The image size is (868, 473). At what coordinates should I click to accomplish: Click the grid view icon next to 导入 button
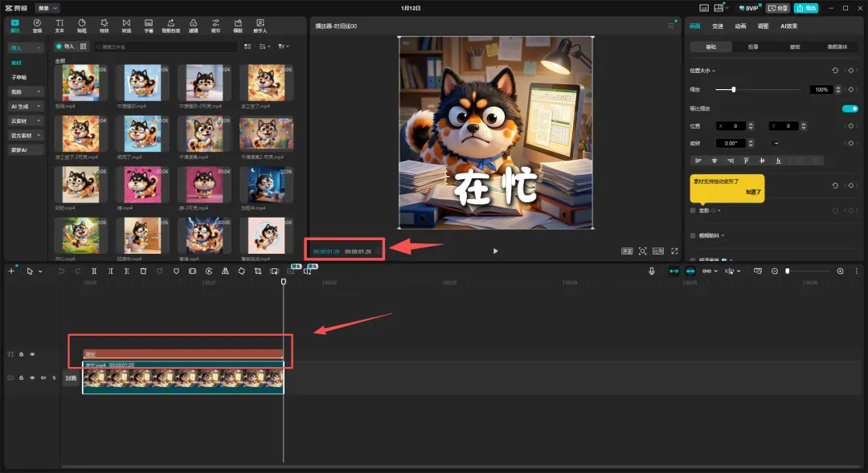pos(83,47)
